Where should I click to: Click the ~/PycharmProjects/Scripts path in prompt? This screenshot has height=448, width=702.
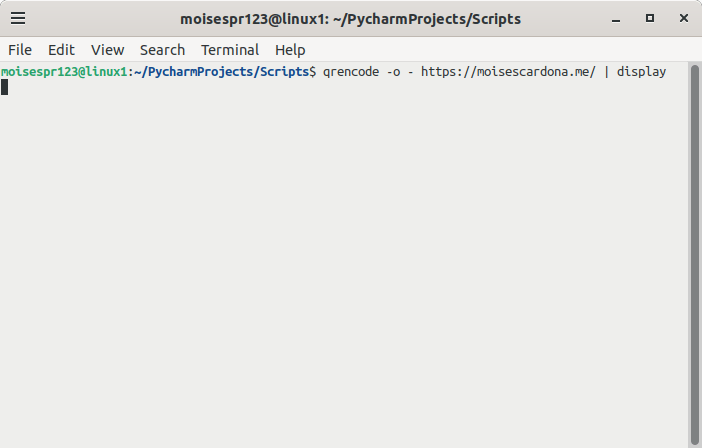(x=223, y=72)
